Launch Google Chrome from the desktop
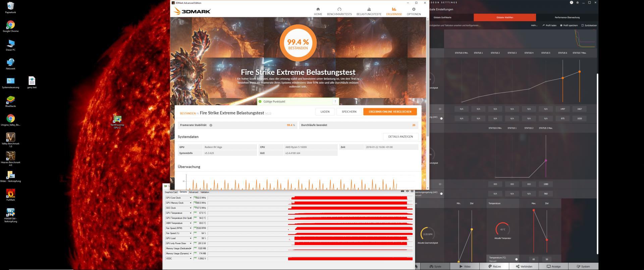 click(x=10, y=27)
